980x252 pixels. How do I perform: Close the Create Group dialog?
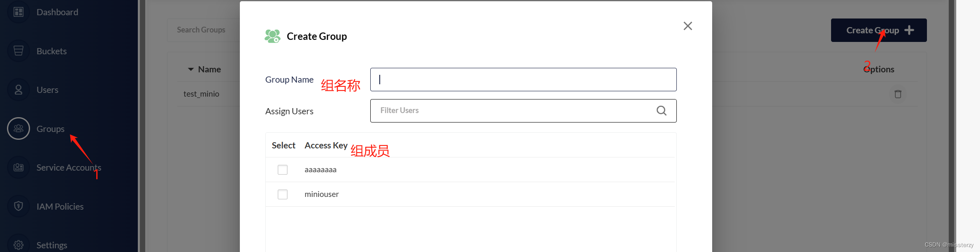coord(687,25)
